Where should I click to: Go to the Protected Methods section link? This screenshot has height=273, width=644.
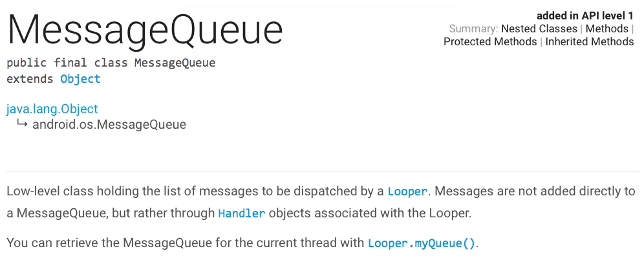[x=489, y=41]
